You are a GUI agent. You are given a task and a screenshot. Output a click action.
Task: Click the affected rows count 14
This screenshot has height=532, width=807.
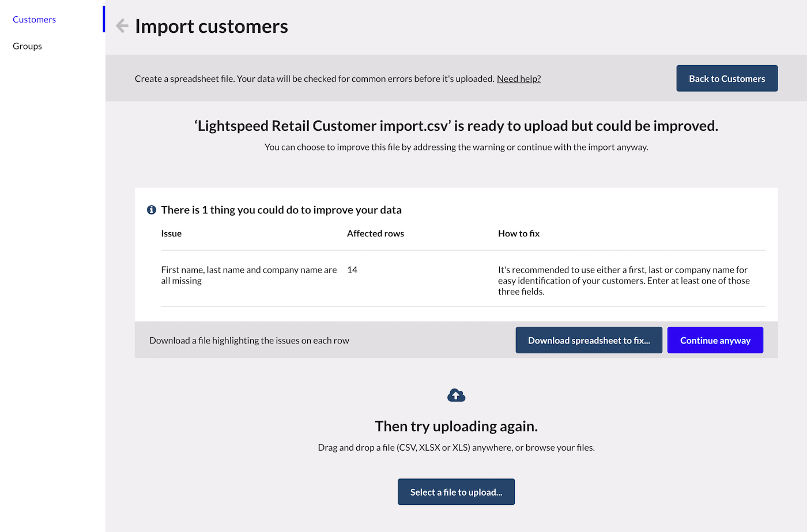[x=352, y=270]
